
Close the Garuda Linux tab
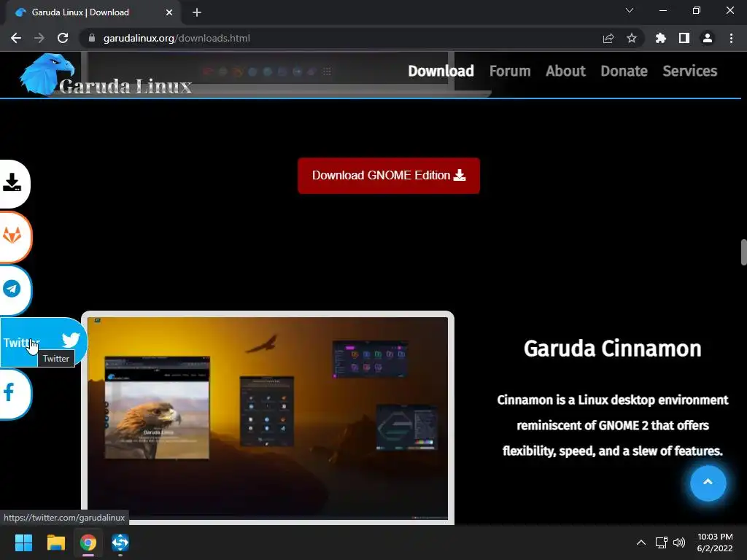click(169, 12)
